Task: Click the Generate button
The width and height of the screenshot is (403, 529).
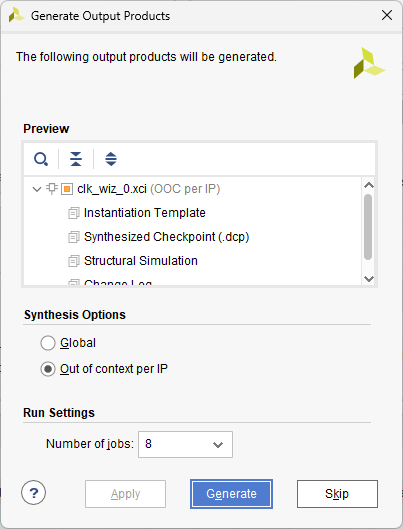Action: pos(231,494)
